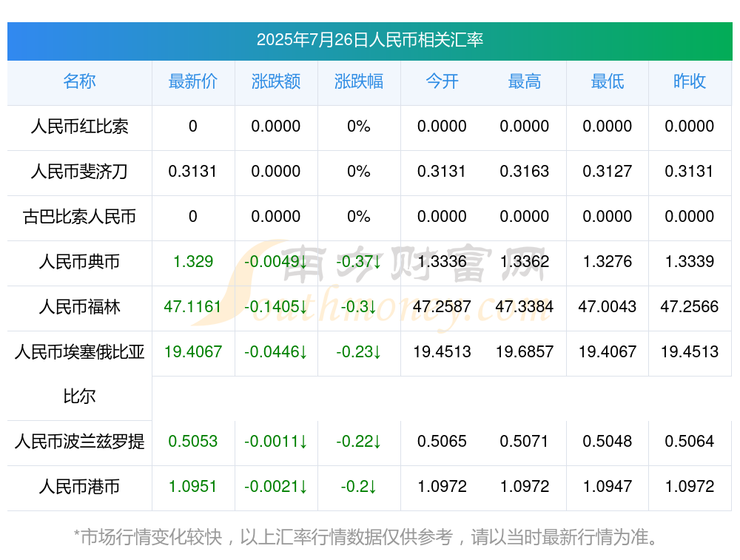Select the 最高 column header
The image size is (740, 560).
pos(525,81)
